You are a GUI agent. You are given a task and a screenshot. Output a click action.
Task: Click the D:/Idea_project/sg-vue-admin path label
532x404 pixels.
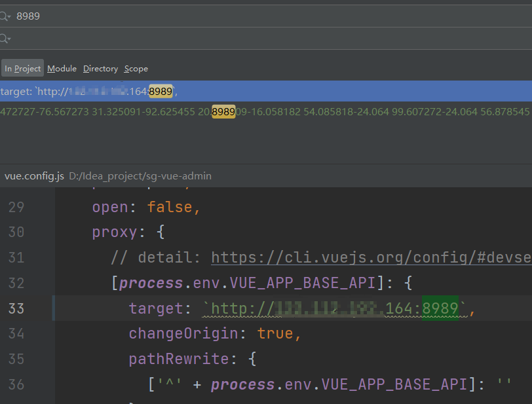(x=140, y=175)
